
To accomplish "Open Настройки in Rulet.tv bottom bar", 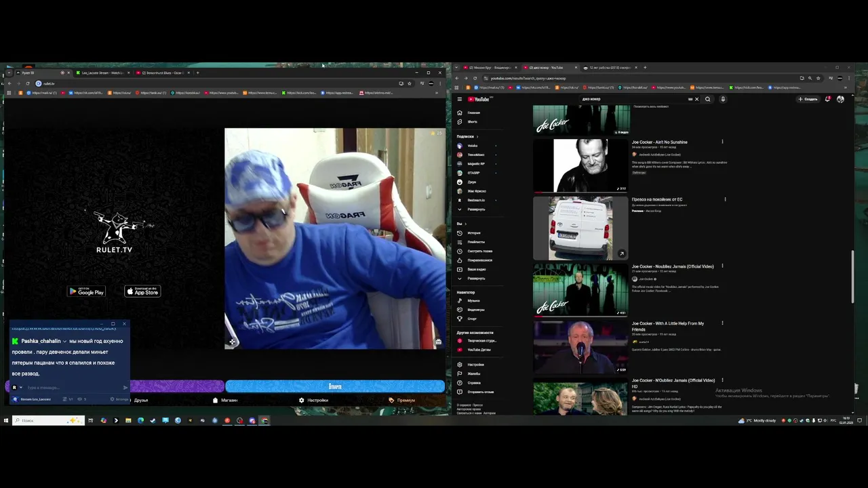I will point(314,400).
